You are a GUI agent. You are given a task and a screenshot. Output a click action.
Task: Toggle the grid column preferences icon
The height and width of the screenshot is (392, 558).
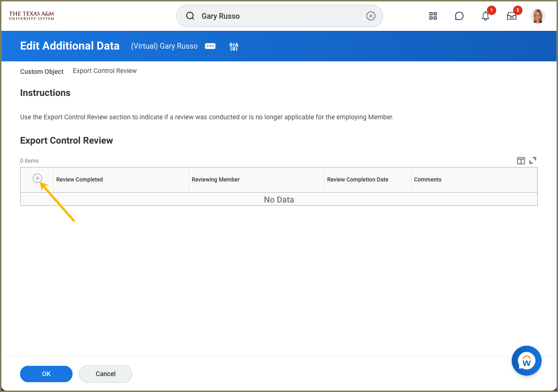(x=521, y=160)
